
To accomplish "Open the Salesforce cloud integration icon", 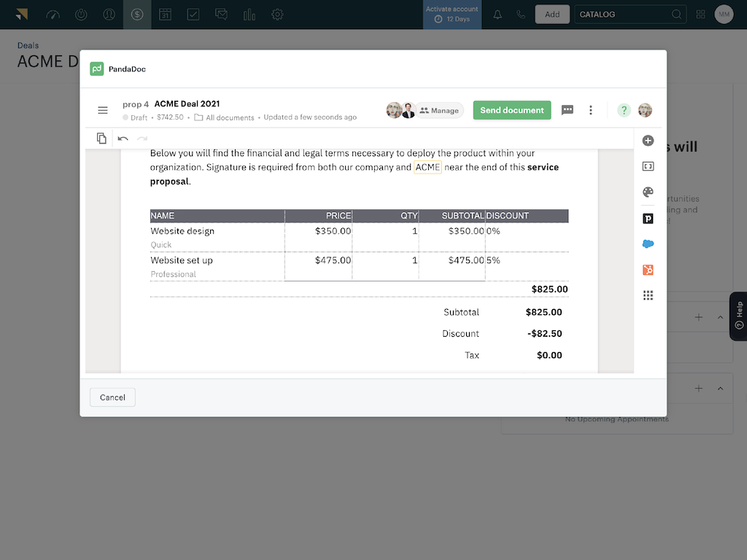I will point(648,244).
